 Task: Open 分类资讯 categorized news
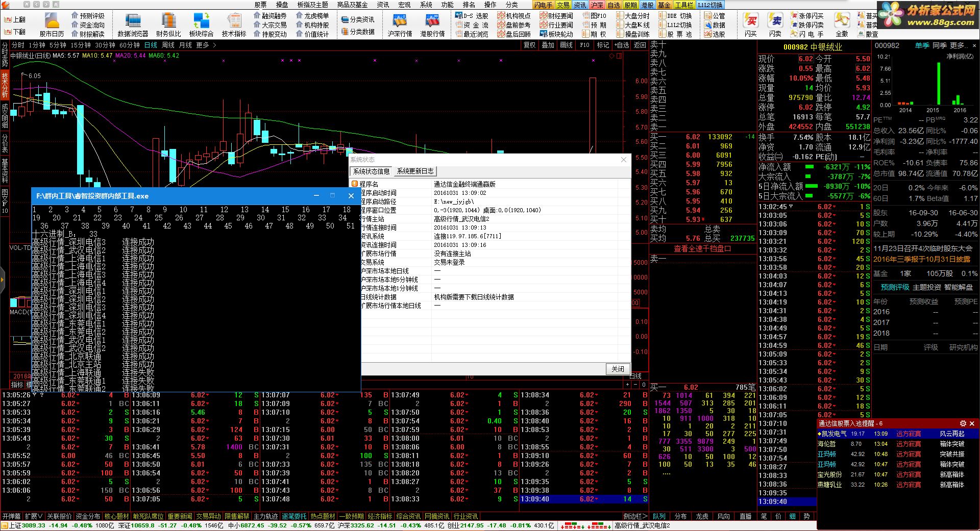pos(357,19)
